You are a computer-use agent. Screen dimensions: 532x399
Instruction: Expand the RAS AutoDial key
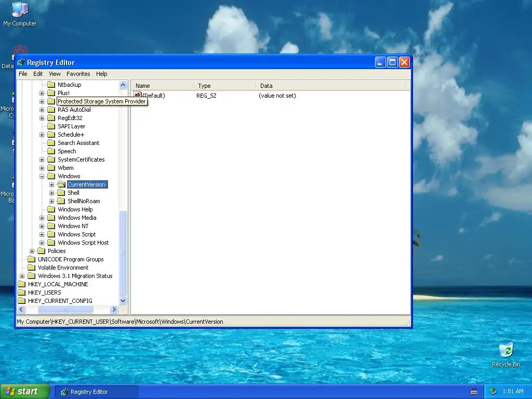pos(42,110)
